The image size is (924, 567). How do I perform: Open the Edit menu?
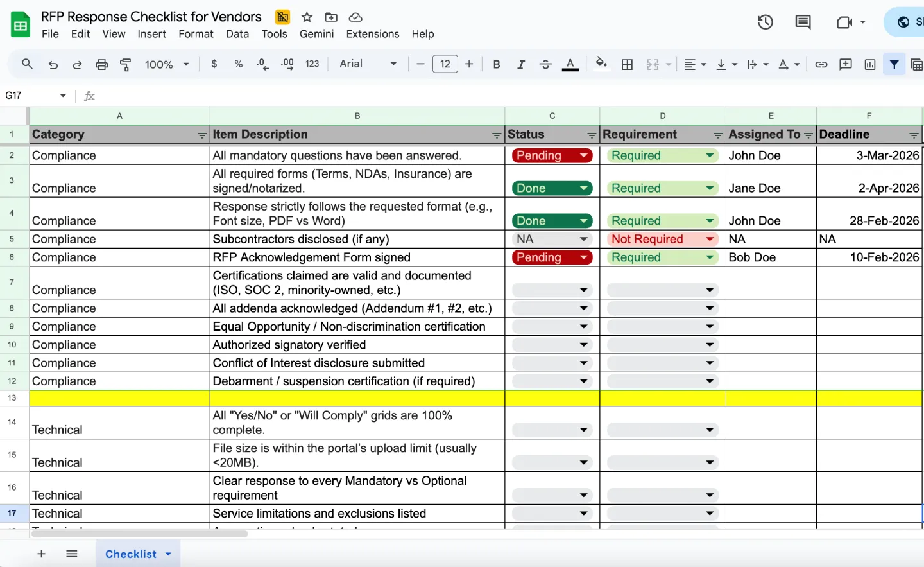(x=80, y=34)
